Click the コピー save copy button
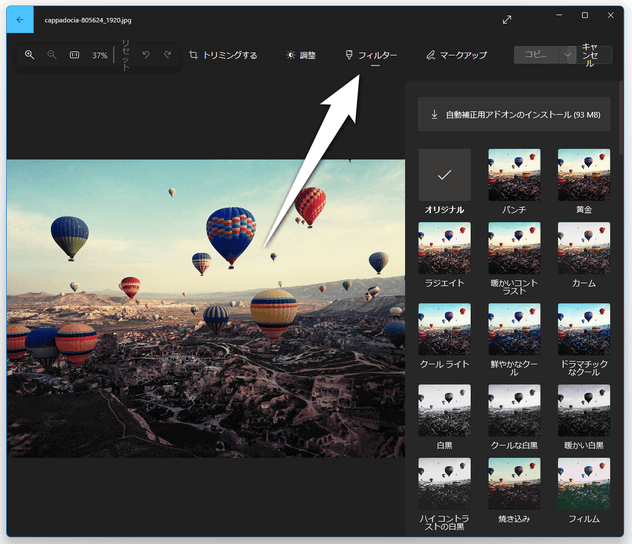632x544 pixels. 536,55
